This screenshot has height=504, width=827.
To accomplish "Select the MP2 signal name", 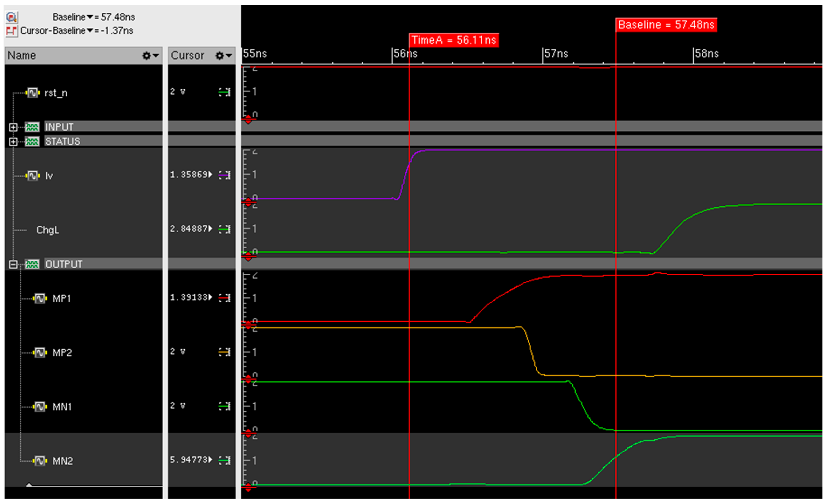I will point(62,353).
